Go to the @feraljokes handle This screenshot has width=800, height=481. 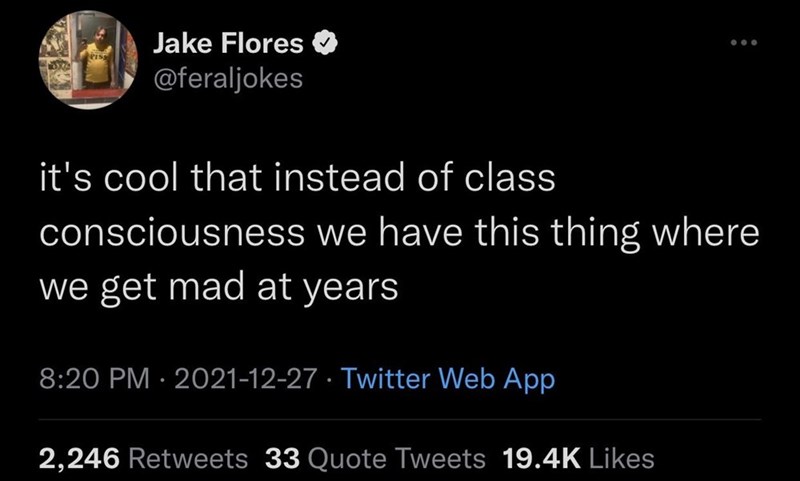[x=228, y=77]
